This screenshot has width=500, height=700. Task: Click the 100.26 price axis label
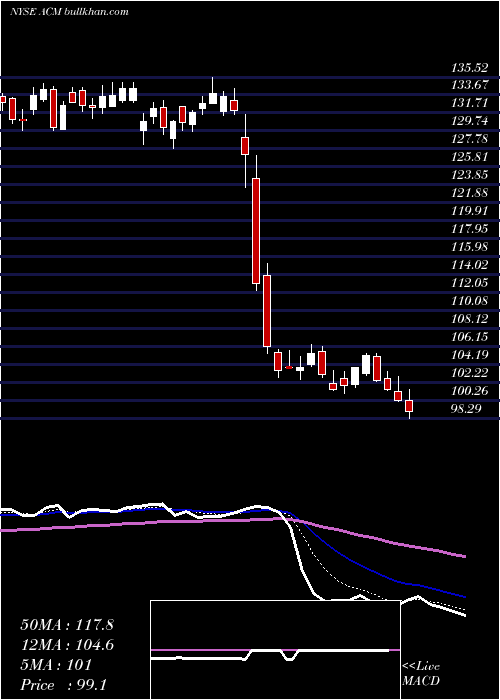pyautogui.click(x=470, y=391)
